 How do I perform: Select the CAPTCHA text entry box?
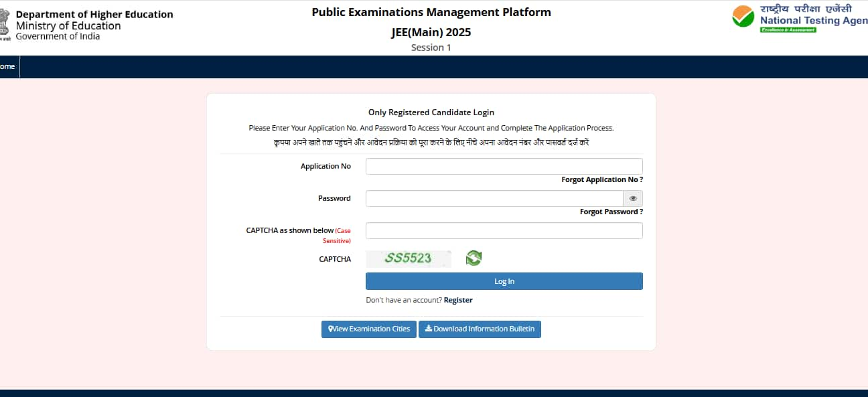[x=504, y=230]
